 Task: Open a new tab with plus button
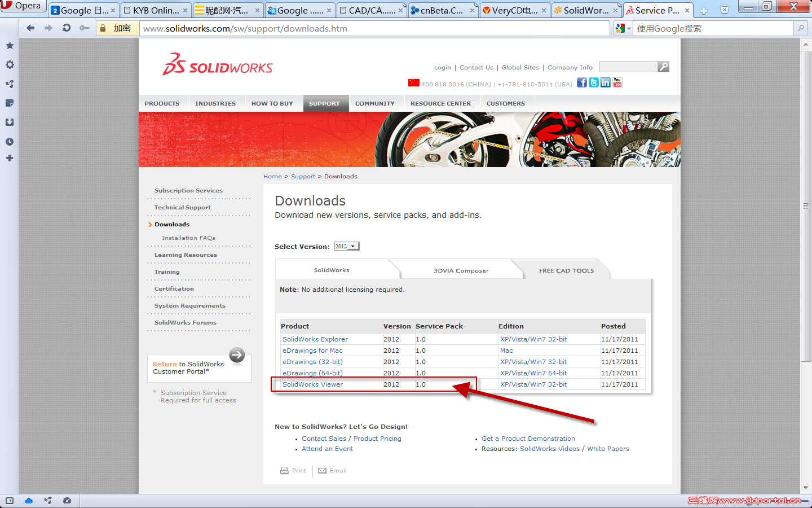[703, 10]
